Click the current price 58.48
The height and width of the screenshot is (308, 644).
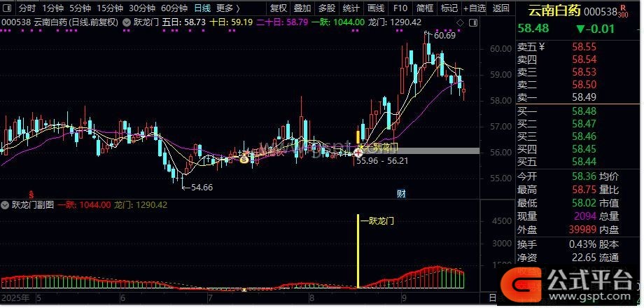click(x=533, y=28)
